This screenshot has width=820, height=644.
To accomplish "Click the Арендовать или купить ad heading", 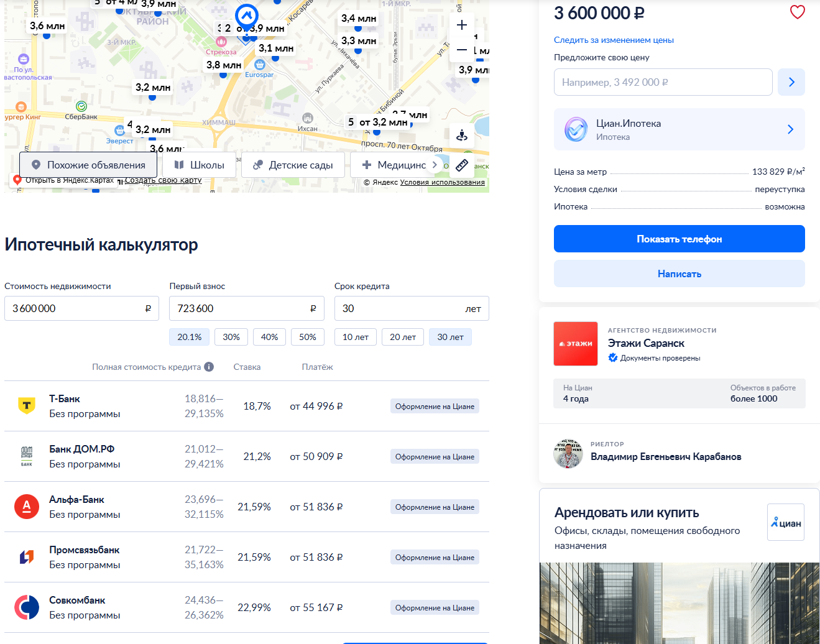I will point(627,513).
